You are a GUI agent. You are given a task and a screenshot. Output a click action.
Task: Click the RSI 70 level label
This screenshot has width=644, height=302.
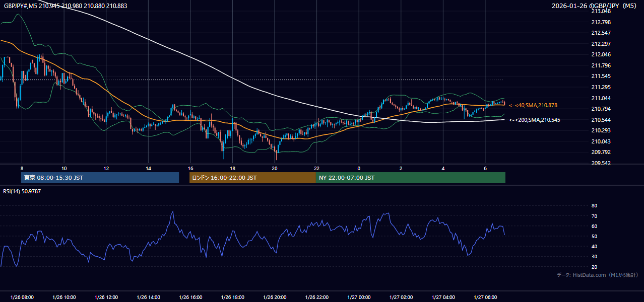[594, 216]
